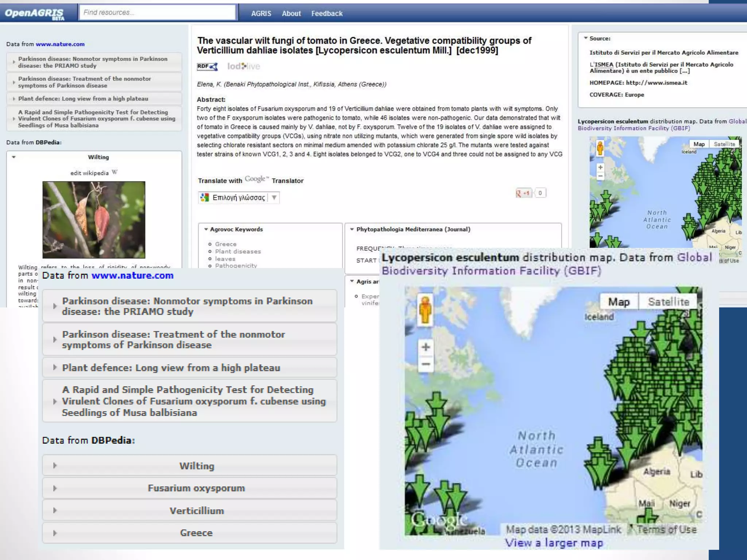Open the www.nature.com link in enlarged panel
This screenshot has height=560, width=747.
(132, 276)
